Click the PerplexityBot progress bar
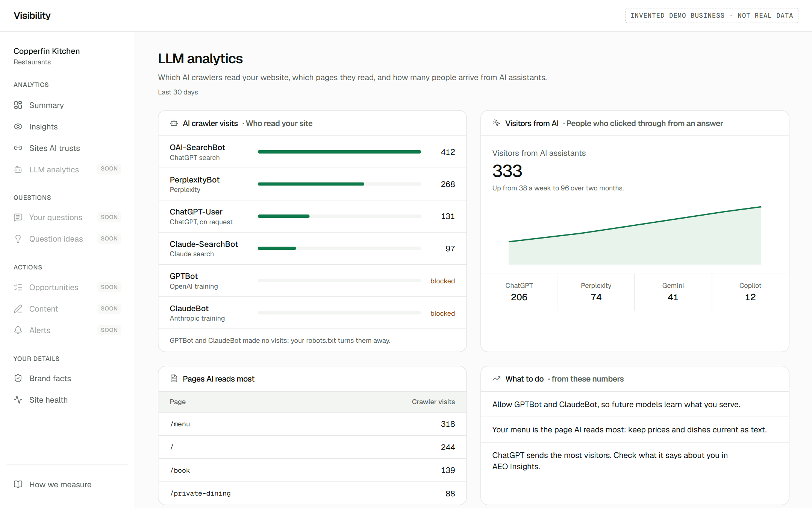Viewport: 812px width, 508px height. pos(339,184)
